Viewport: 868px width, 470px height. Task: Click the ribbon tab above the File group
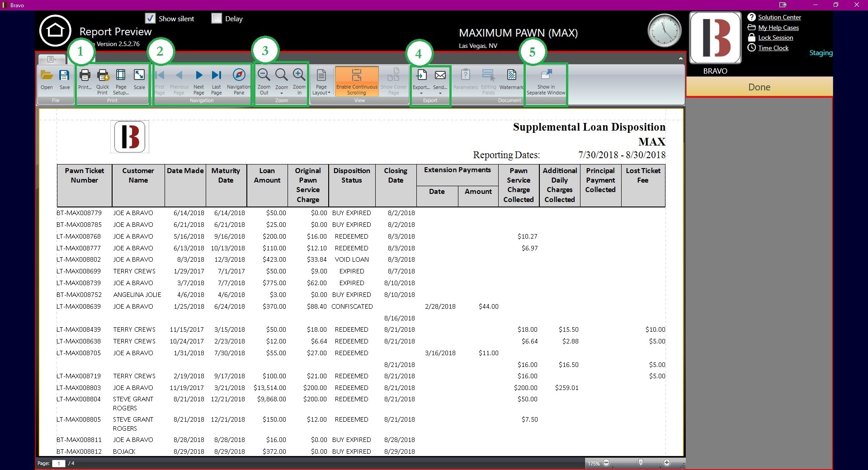(x=52, y=59)
